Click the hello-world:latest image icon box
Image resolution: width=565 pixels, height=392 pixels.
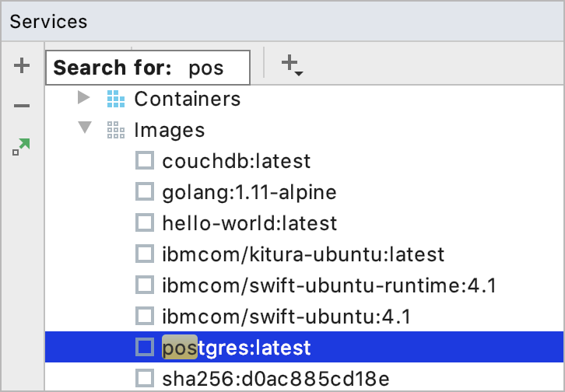click(x=145, y=222)
